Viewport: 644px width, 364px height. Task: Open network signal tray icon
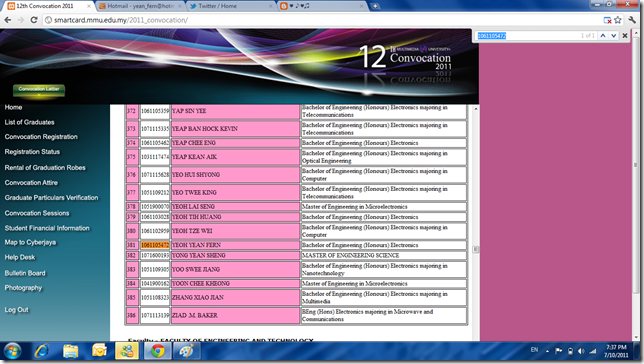(592, 351)
